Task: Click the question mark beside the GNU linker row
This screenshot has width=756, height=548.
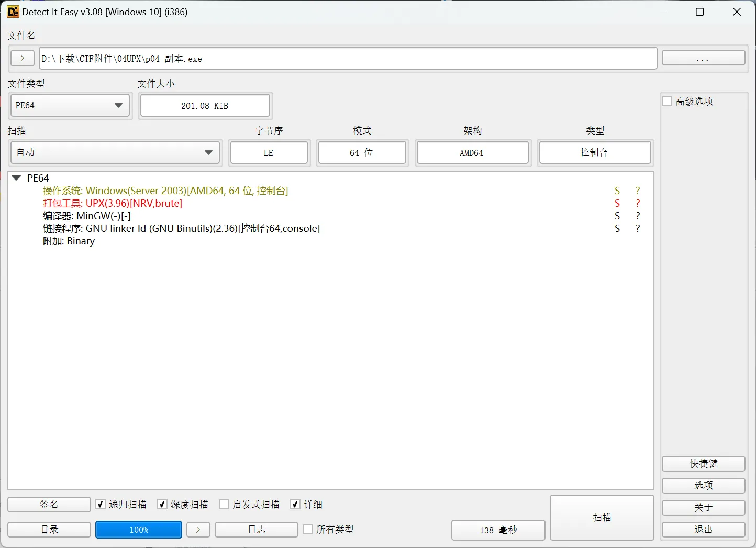Action: [638, 228]
